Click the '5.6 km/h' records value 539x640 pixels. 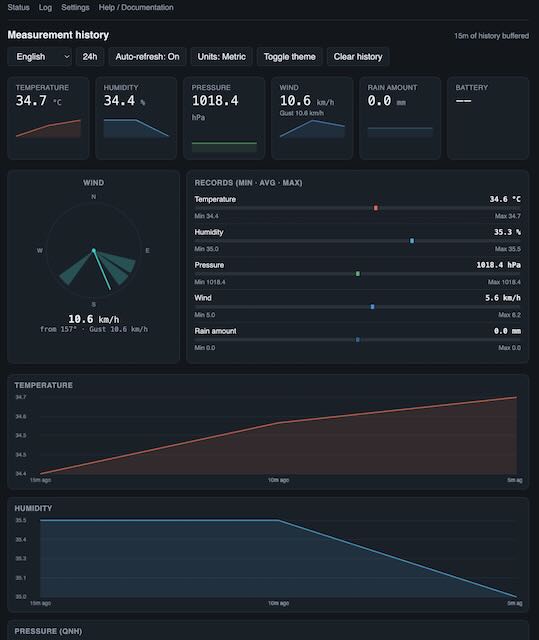coord(503,298)
